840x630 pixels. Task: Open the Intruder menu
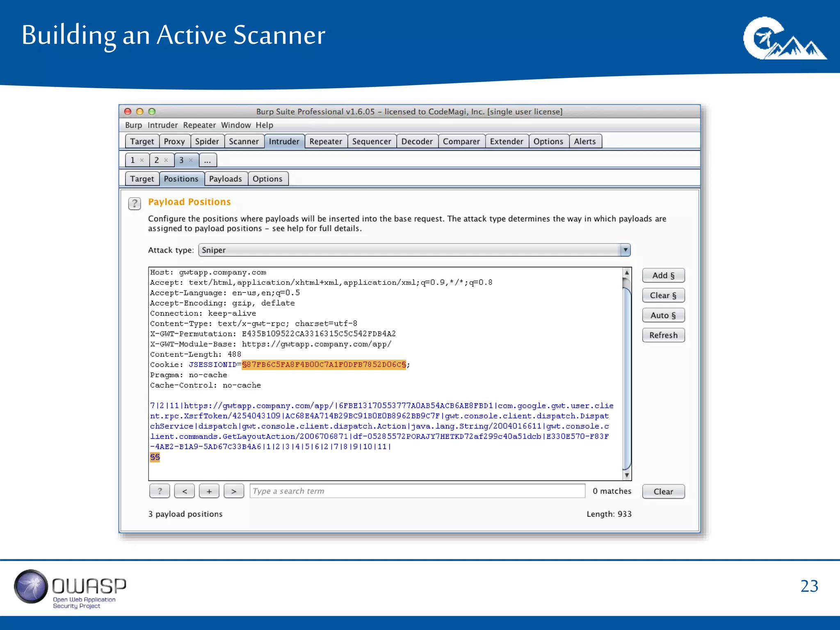point(162,125)
